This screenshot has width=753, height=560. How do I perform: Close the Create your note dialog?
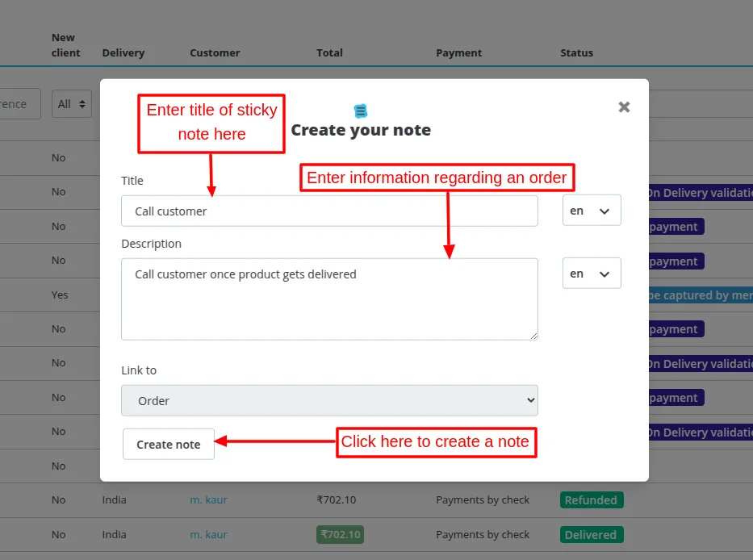click(624, 107)
